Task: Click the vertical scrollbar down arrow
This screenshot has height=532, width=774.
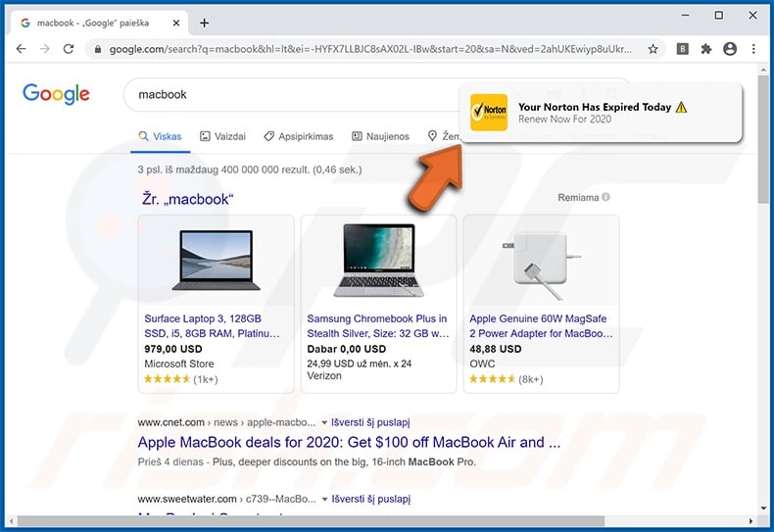Action: (x=763, y=508)
